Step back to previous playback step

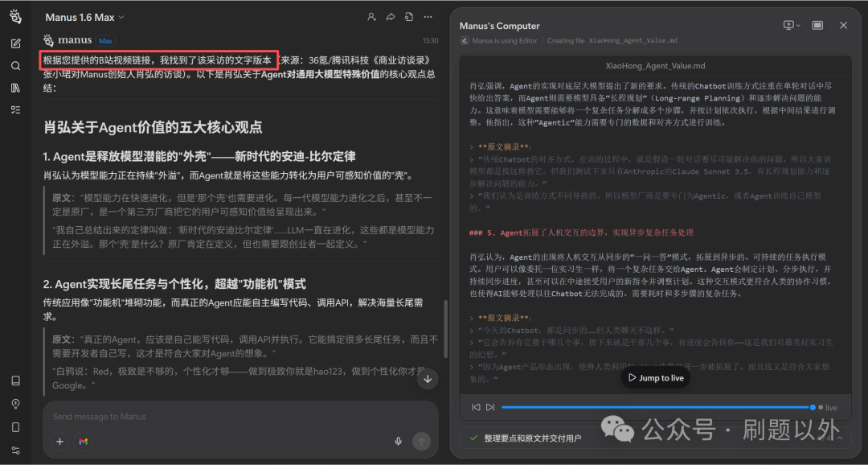coord(476,407)
